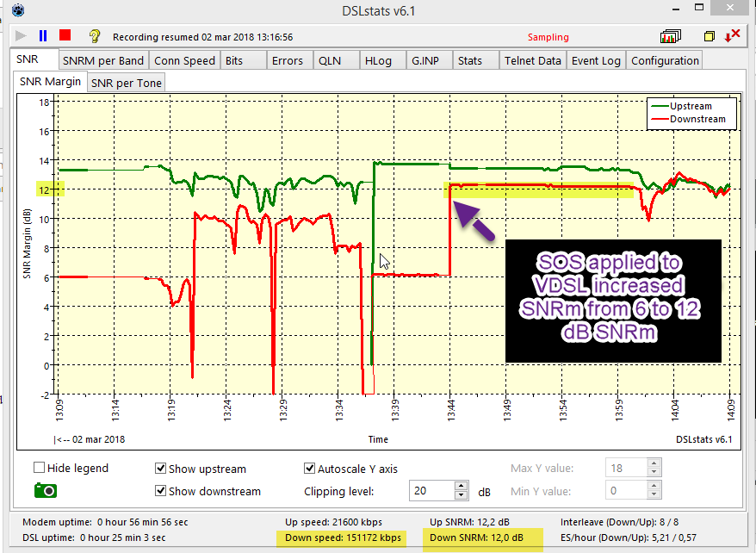Click the red arrow and X icon

click(733, 35)
